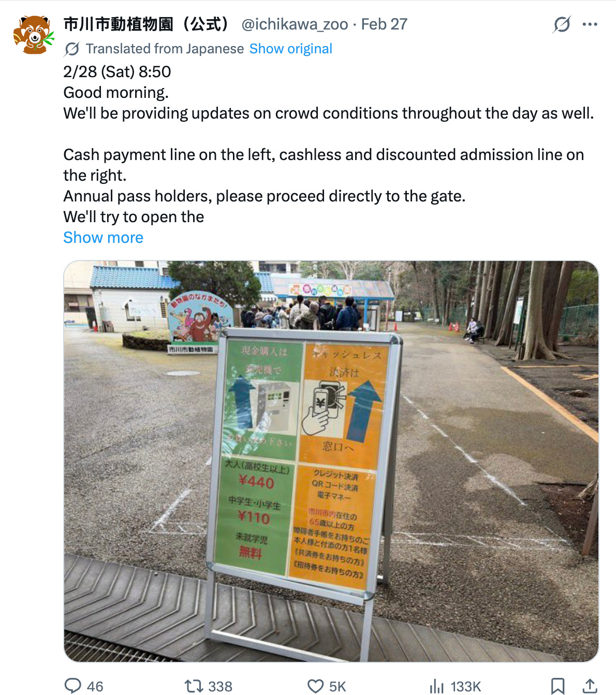Click the red panda profile avatar
The image size is (616, 695).
point(34,35)
